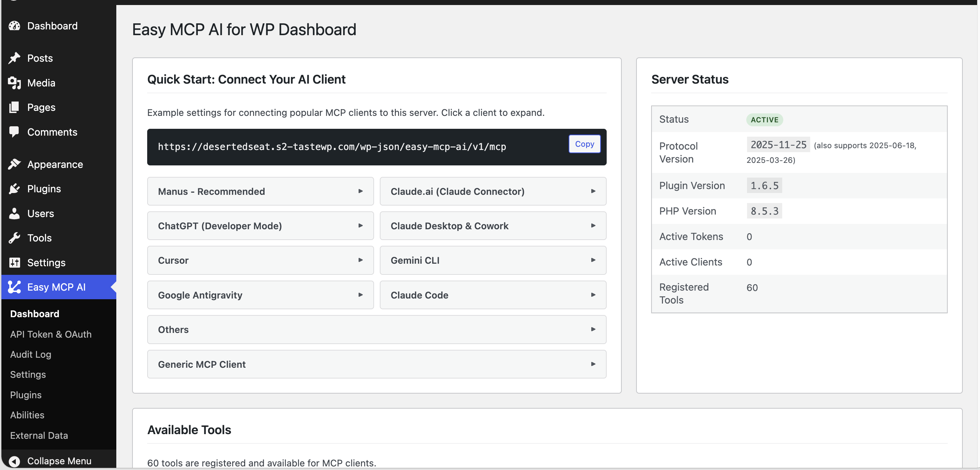Click the Settings sliders icon
Viewport: 980px width, 470px height.
coord(14,262)
